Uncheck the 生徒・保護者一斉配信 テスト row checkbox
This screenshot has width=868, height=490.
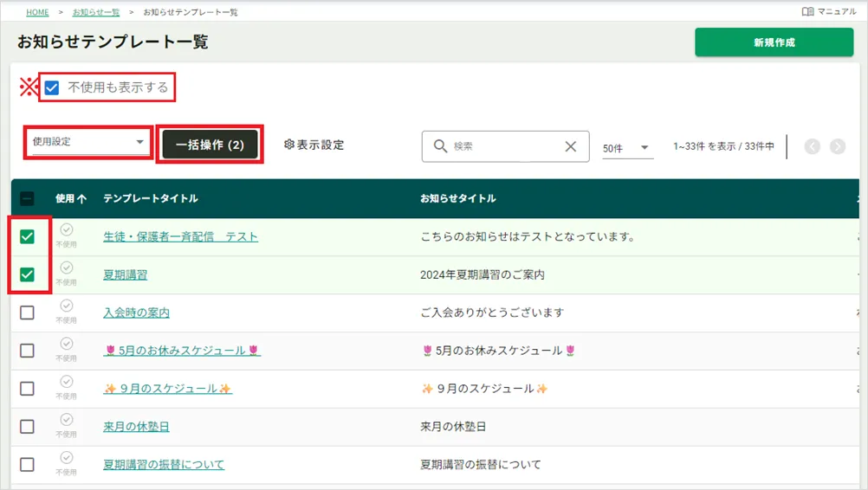27,236
